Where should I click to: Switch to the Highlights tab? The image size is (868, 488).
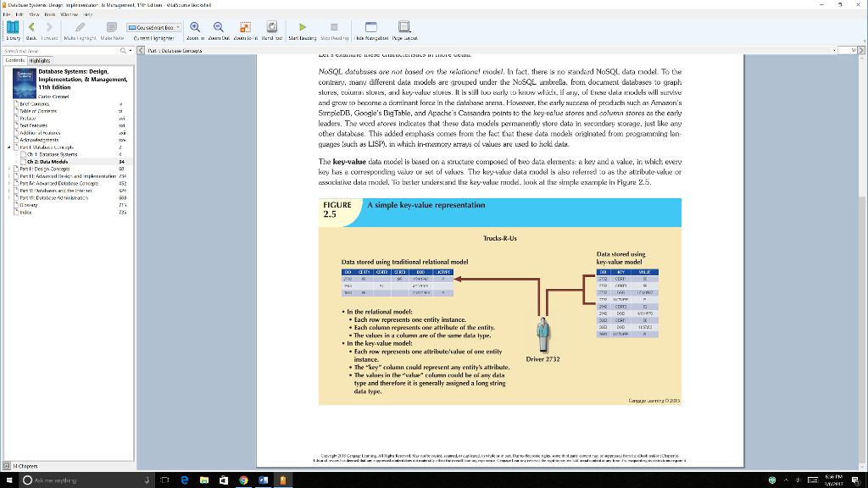[40, 60]
